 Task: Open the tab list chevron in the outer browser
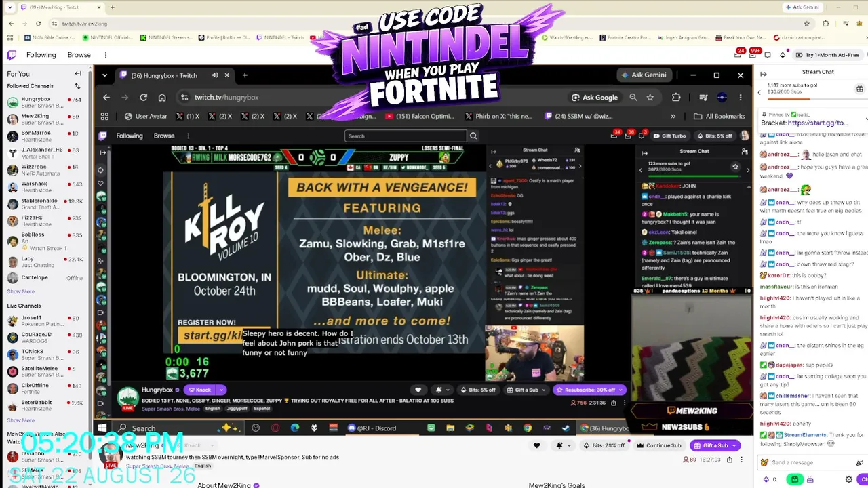[12, 7]
